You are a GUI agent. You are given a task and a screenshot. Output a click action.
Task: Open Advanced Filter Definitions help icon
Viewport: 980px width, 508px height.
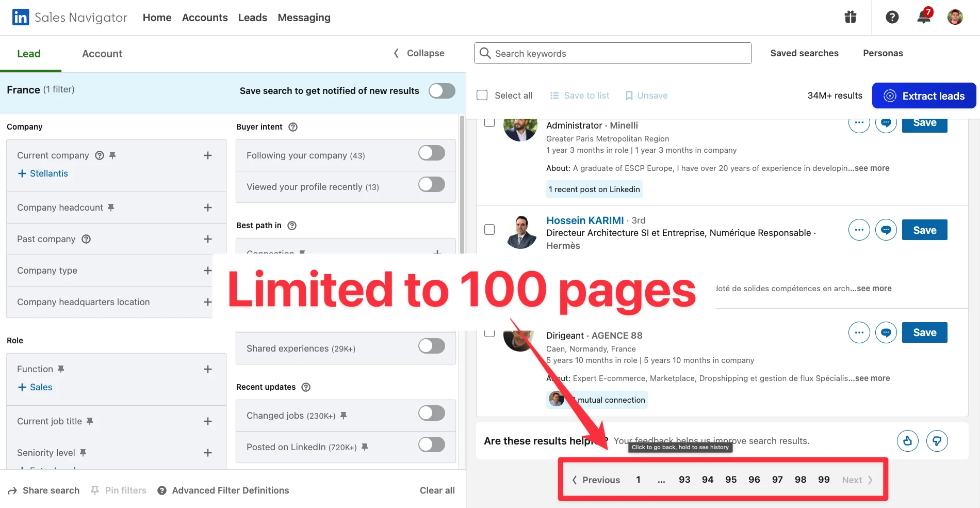pos(162,490)
